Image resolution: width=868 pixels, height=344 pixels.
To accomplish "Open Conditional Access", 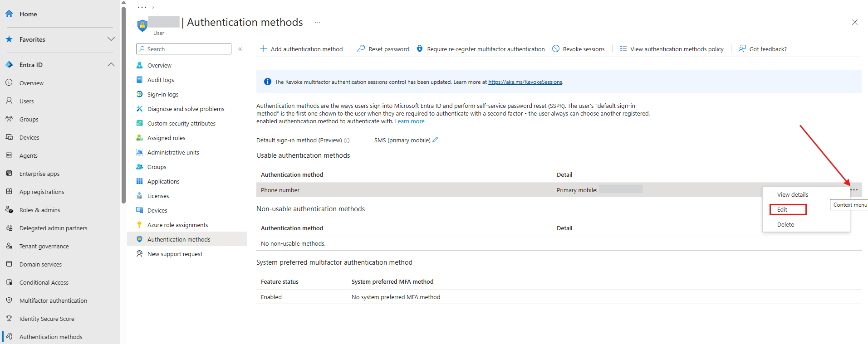I will click(44, 282).
